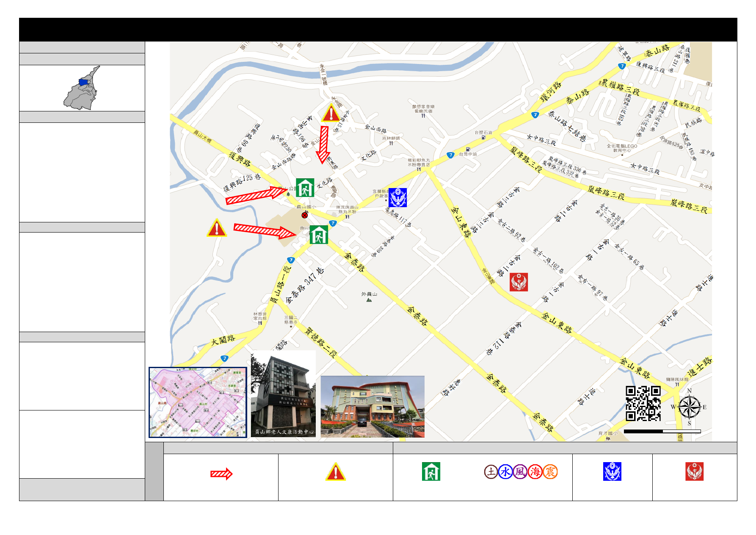Click the legend 震 disaster circle

[x=550, y=471]
